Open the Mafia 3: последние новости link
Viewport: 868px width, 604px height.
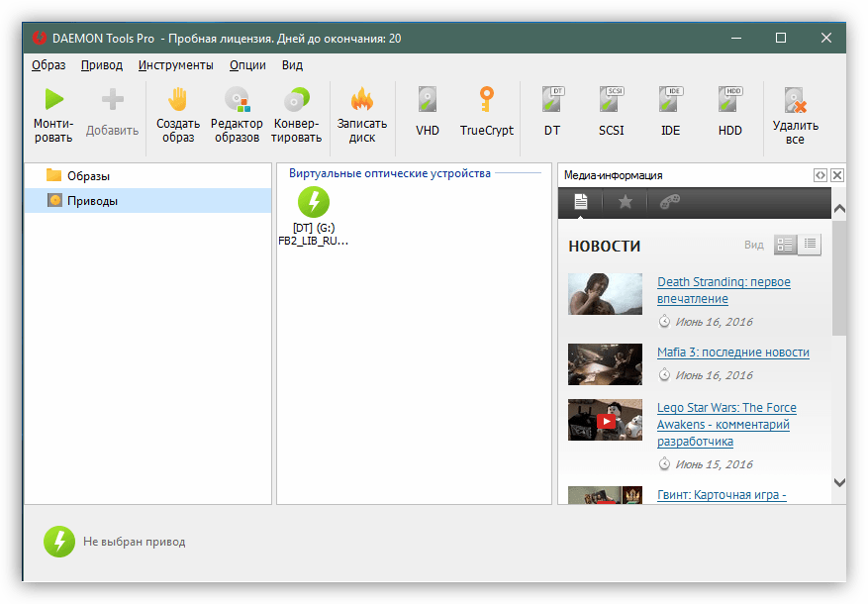733,352
